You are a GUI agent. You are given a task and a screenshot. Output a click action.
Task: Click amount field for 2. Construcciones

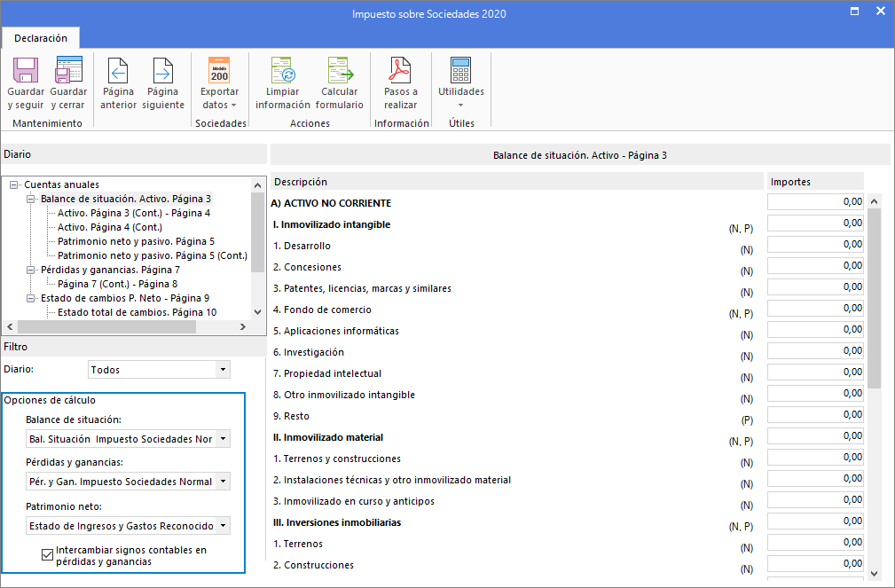[815, 564]
